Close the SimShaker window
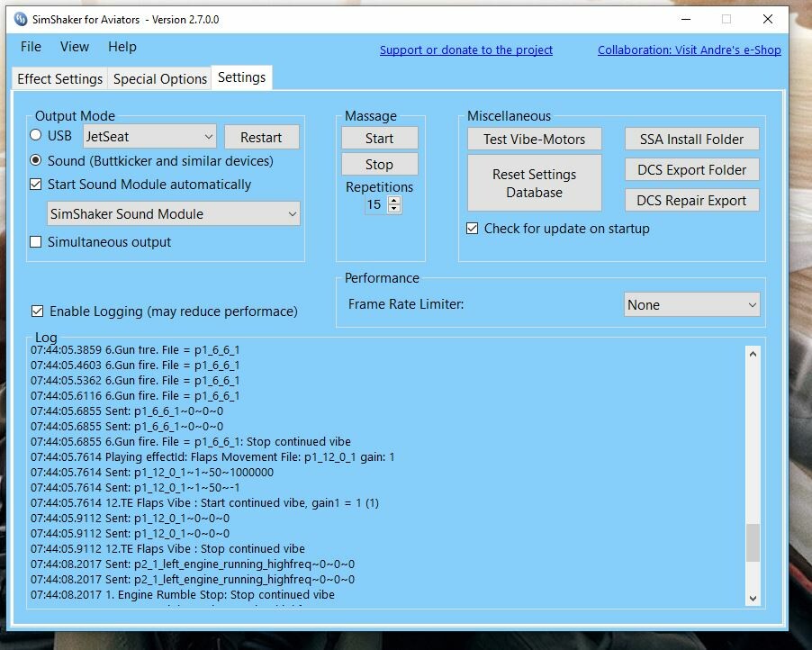 tap(768, 19)
